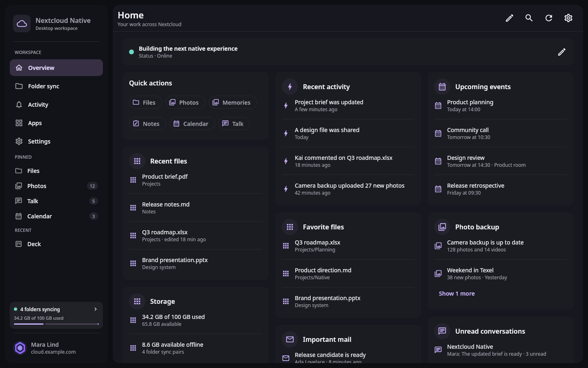
Task: Click the envelope icon of the Important mail header
Action: 290,339
